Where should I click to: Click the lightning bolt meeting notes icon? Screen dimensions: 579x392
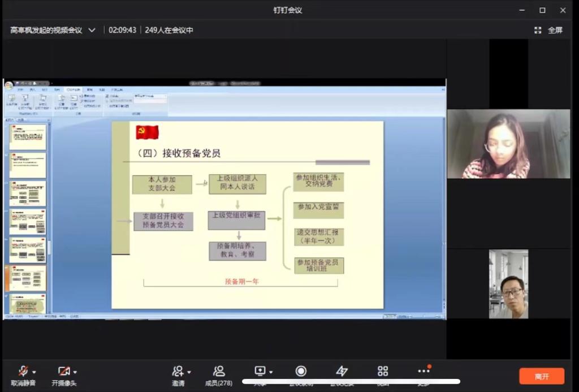342,371
